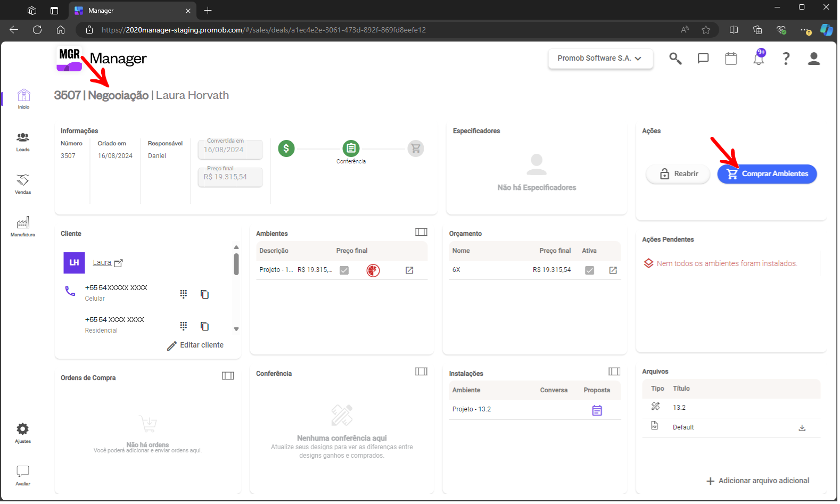Copy the Celular phone number
The image size is (840, 504).
point(204,294)
